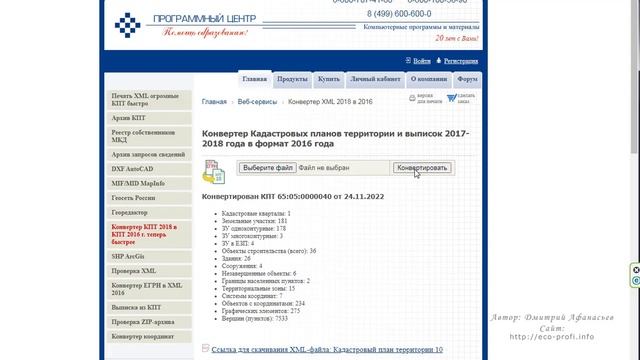Open the Продукты tab
This screenshot has width=640, height=360.
292,79
